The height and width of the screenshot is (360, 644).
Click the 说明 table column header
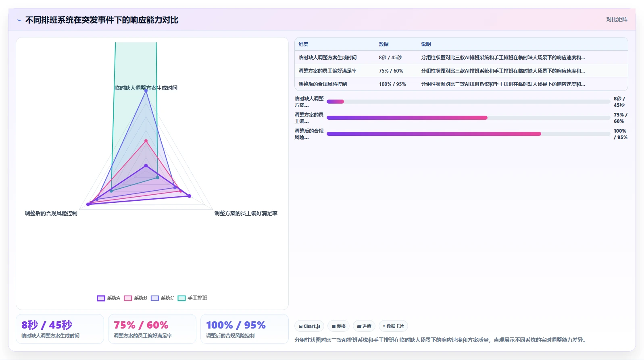click(x=426, y=44)
